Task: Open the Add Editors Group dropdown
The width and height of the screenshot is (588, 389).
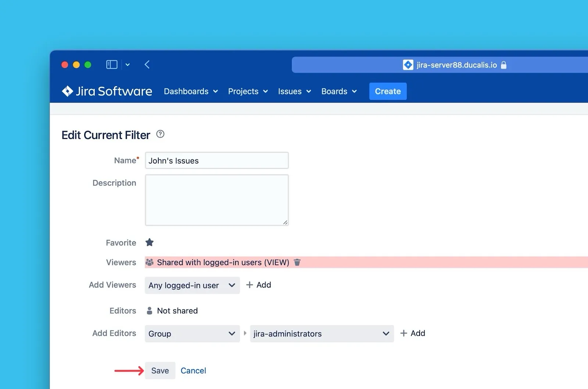Action: (x=192, y=334)
